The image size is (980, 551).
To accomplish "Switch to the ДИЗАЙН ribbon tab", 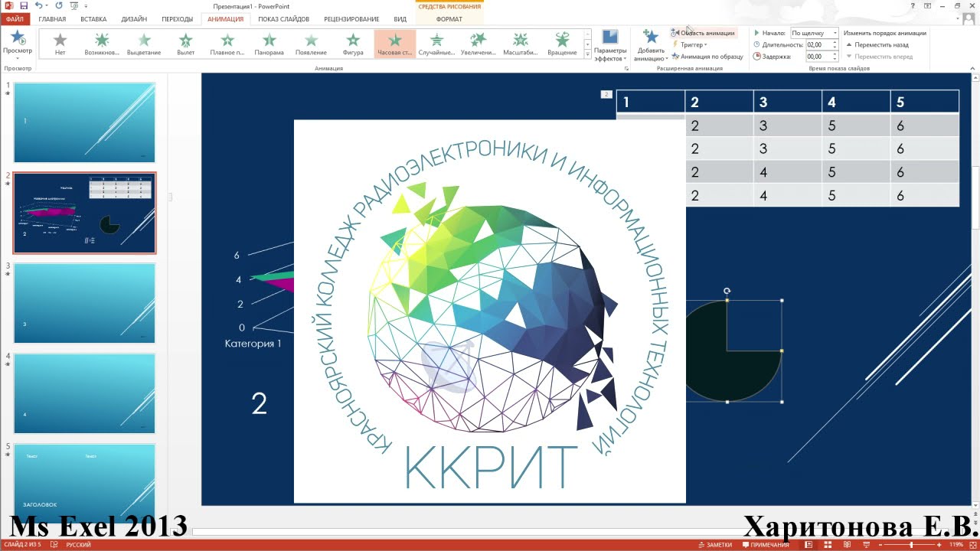I will coord(134,19).
